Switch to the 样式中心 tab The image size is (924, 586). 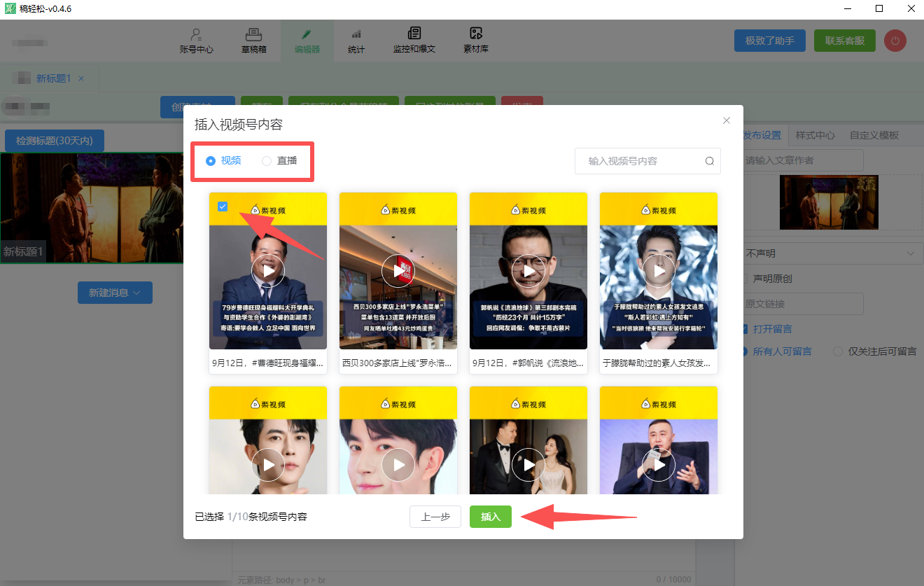815,135
